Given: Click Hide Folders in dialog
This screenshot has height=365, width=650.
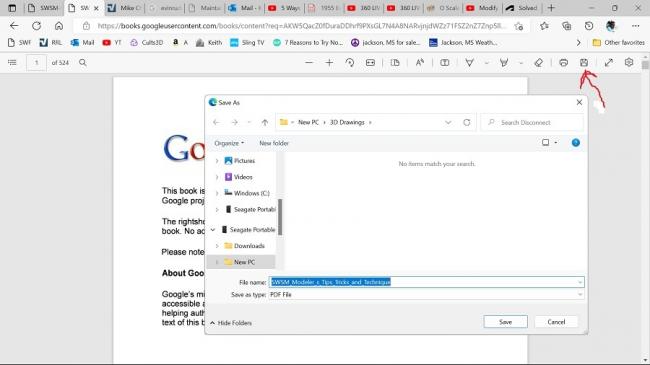Looking at the screenshot, I should coord(231,323).
